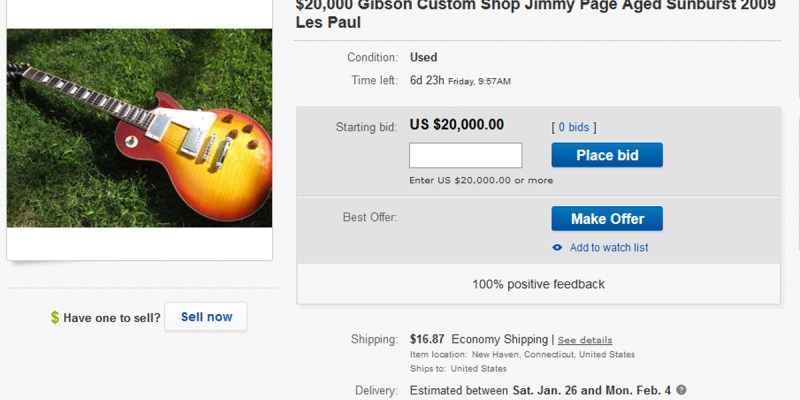Click the Add to watch list link
The width and height of the screenshot is (800, 400).
click(609, 248)
